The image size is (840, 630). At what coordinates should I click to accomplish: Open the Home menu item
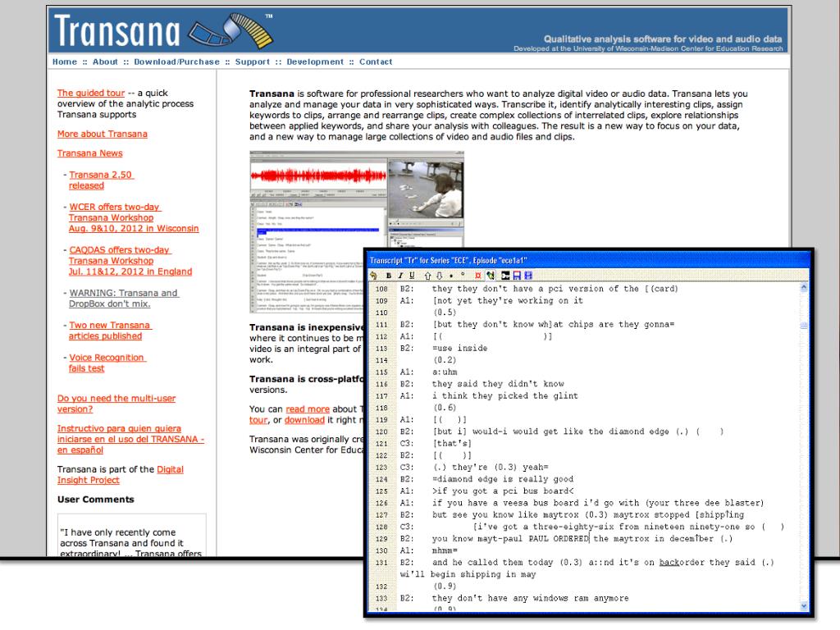click(x=65, y=62)
